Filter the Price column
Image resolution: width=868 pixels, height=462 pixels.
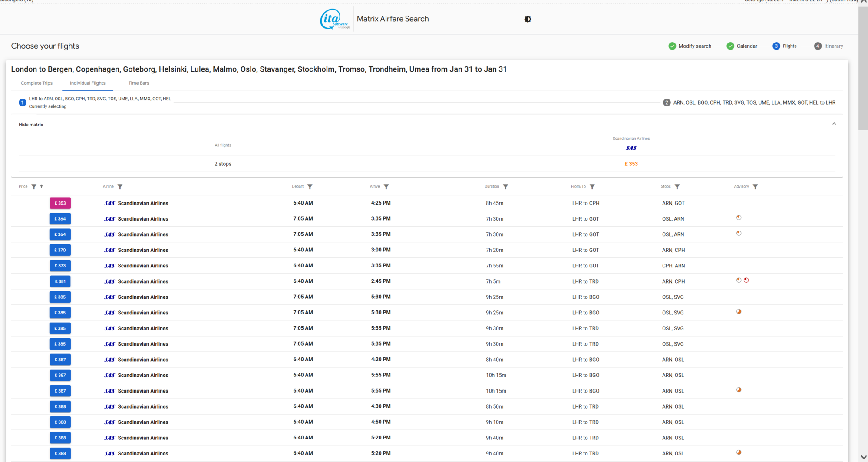pos(34,186)
